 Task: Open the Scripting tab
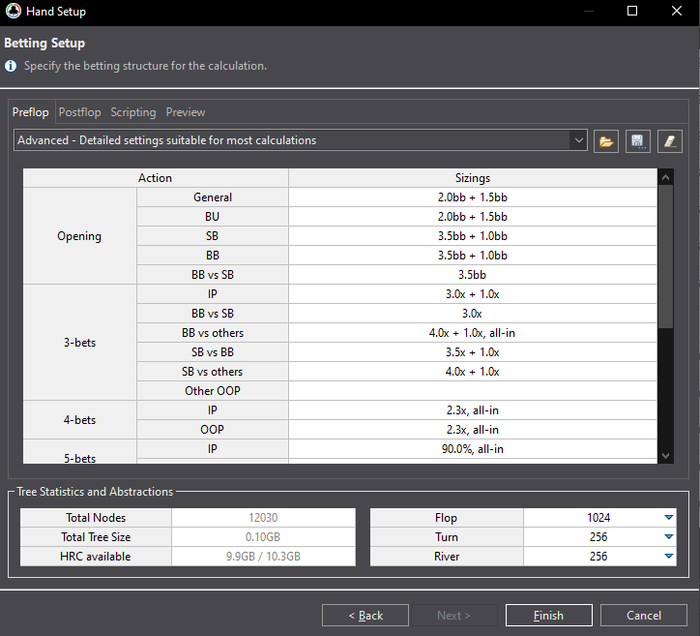(133, 113)
